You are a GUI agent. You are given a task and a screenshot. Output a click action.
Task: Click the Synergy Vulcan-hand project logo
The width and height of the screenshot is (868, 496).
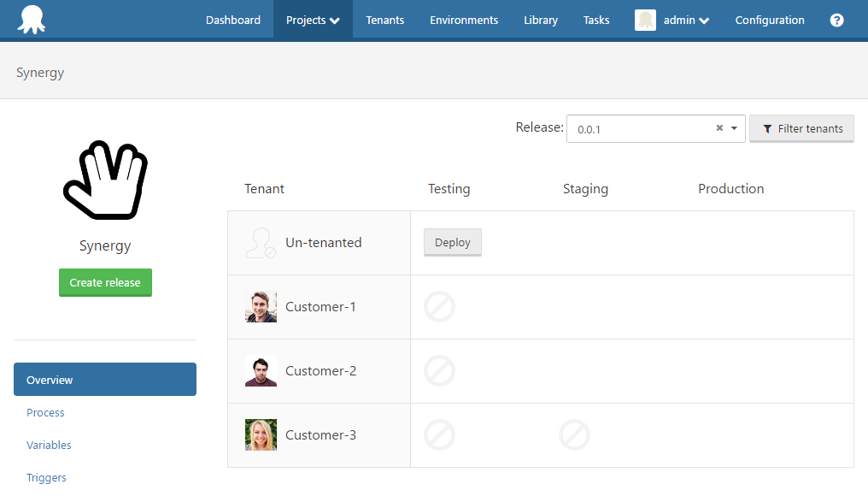click(105, 180)
